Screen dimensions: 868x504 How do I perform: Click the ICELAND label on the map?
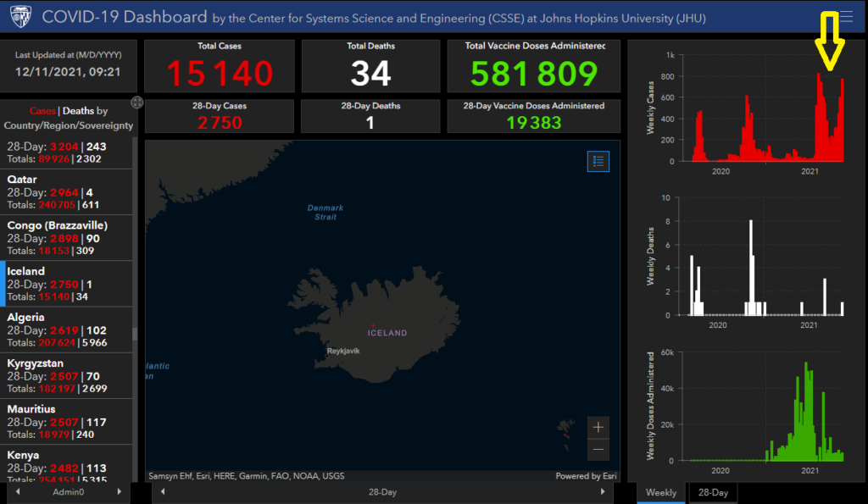387,333
